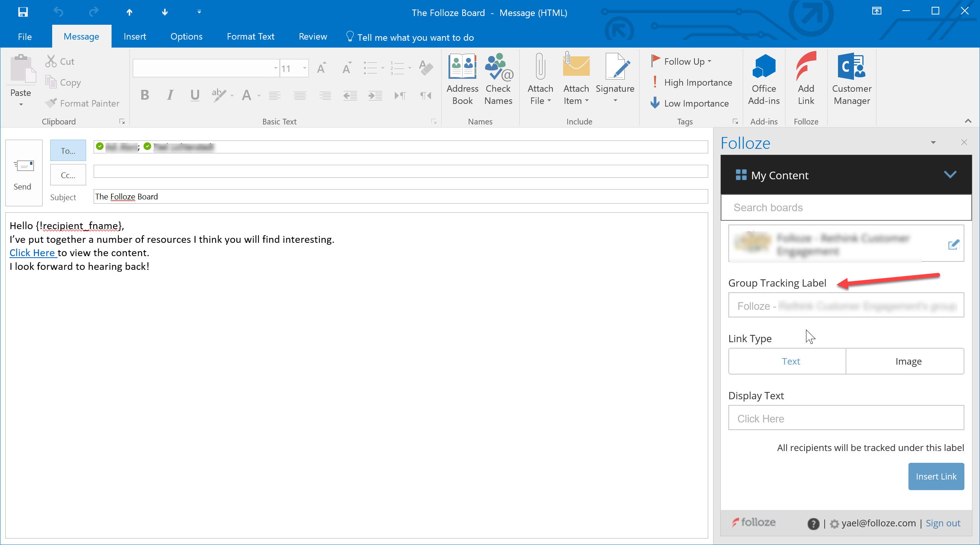980x545 pixels.
Task: Open the Folloze Add Link tool
Action: [806, 80]
